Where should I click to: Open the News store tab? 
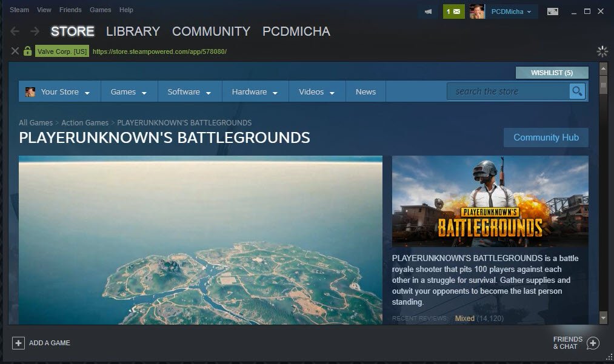(x=365, y=91)
